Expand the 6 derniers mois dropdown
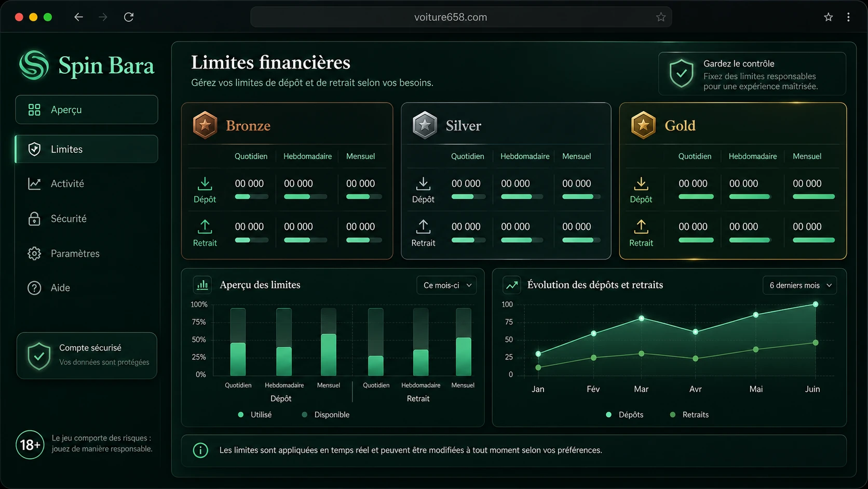The height and width of the screenshot is (489, 868). (x=799, y=285)
